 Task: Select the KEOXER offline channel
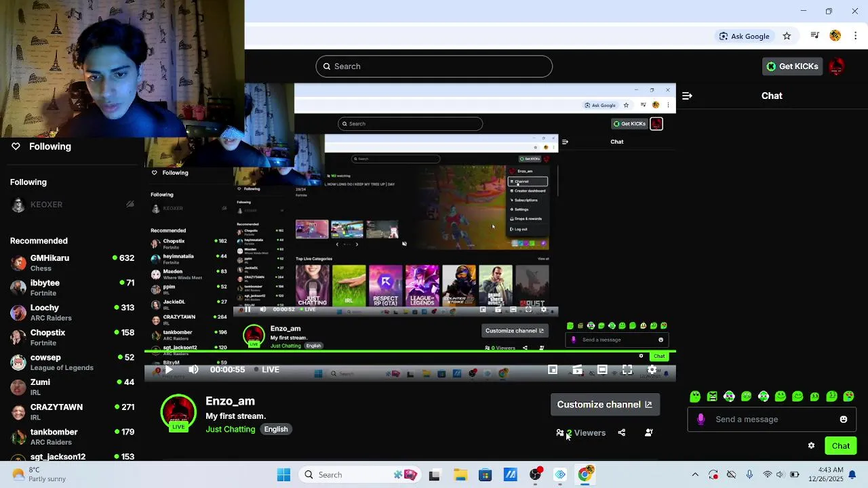click(72, 205)
